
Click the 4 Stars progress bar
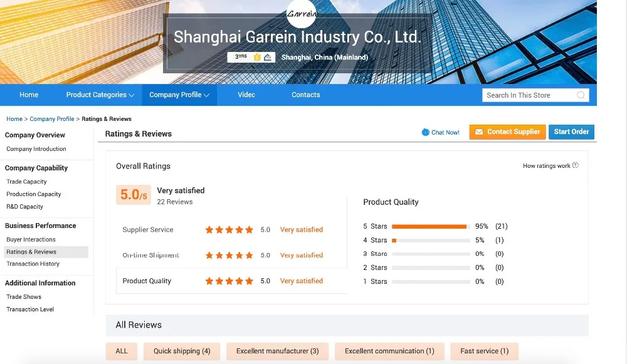431,241
